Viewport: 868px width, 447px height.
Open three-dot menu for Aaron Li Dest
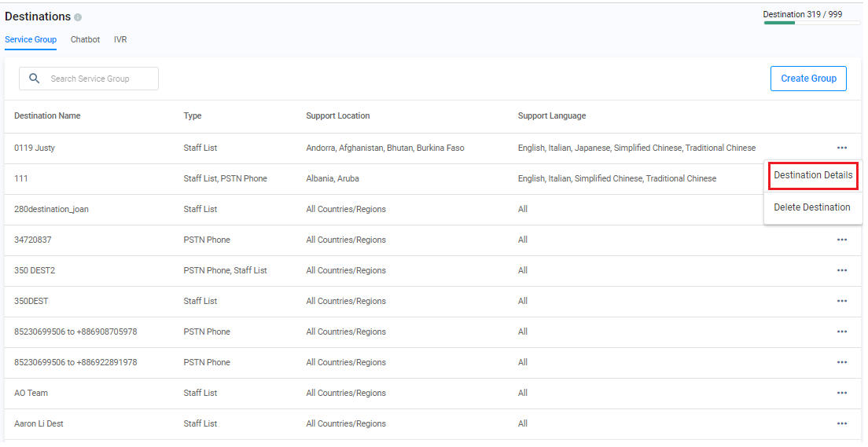[x=841, y=423]
